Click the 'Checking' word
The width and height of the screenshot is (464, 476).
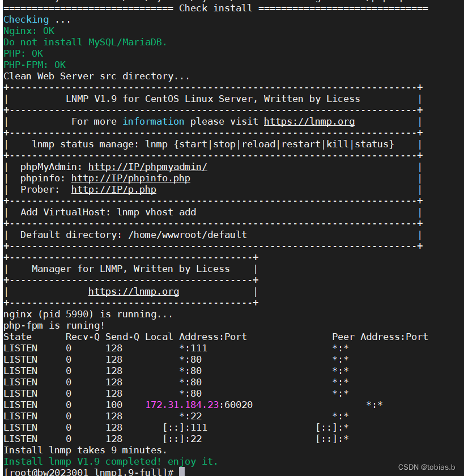point(26,20)
